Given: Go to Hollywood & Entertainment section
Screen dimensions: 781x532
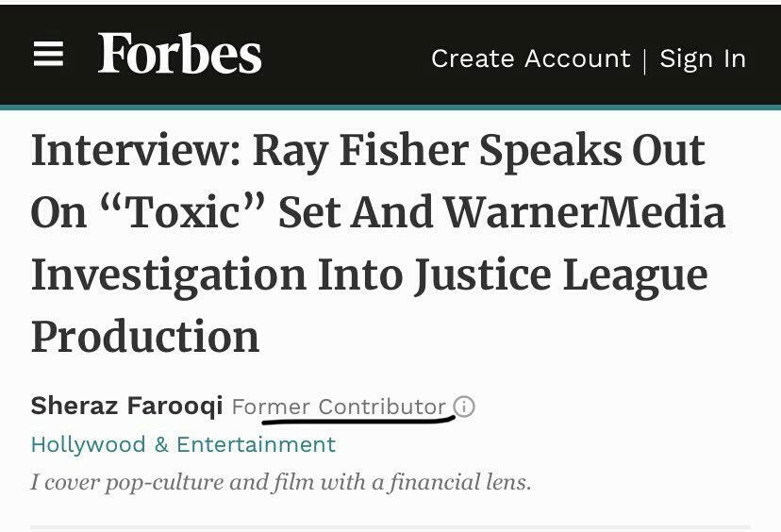Looking at the screenshot, I should [183, 444].
